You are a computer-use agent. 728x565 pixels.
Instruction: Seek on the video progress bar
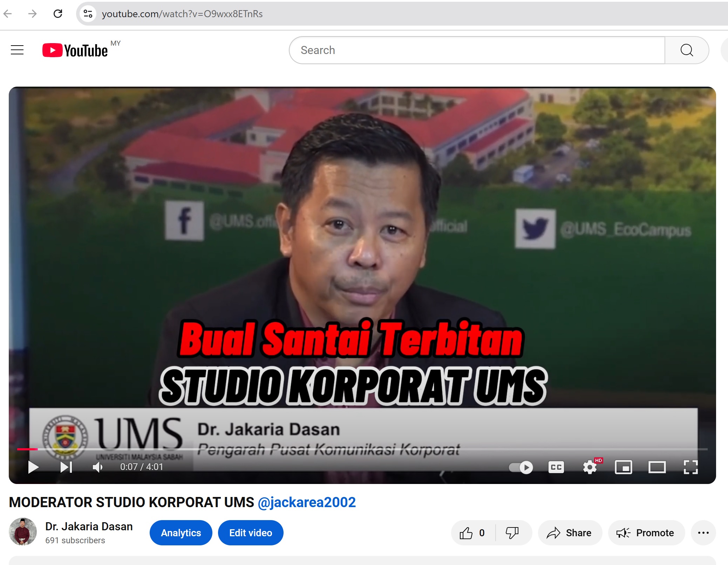click(362, 449)
